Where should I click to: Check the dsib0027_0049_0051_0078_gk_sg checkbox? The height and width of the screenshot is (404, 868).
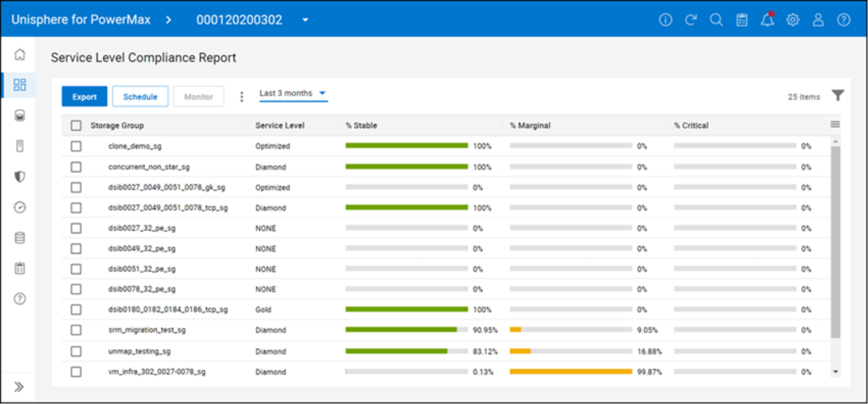(76, 187)
